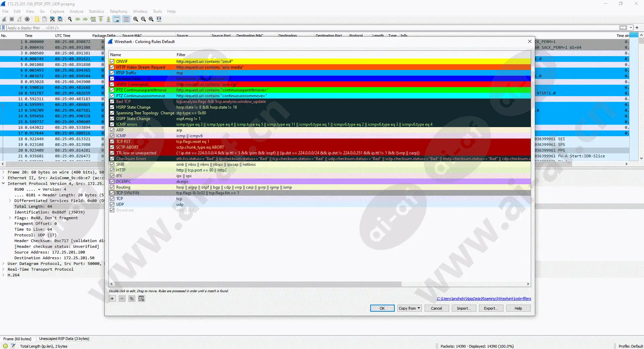Toggle packet list colorization icon
This screenshot has height=349, width=644.
coord(126,19)
